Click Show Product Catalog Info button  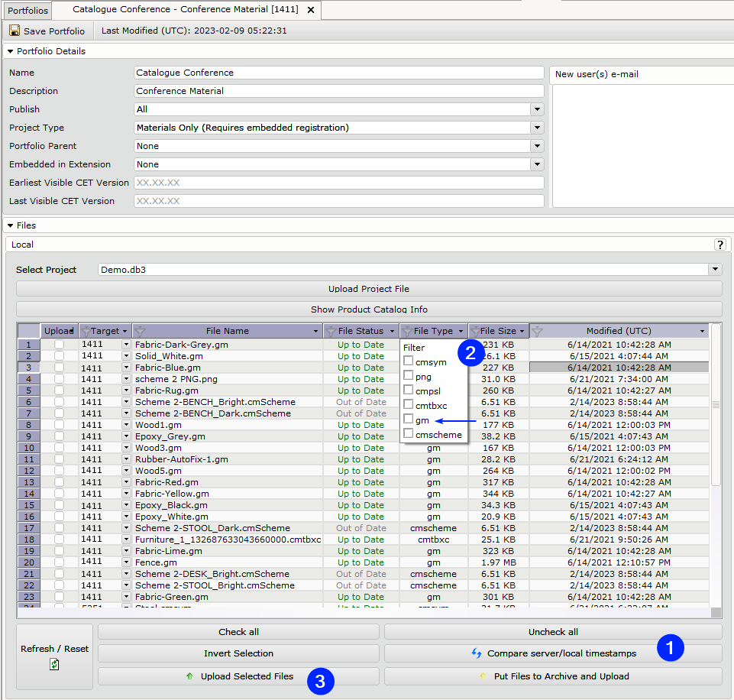point(369,309)
